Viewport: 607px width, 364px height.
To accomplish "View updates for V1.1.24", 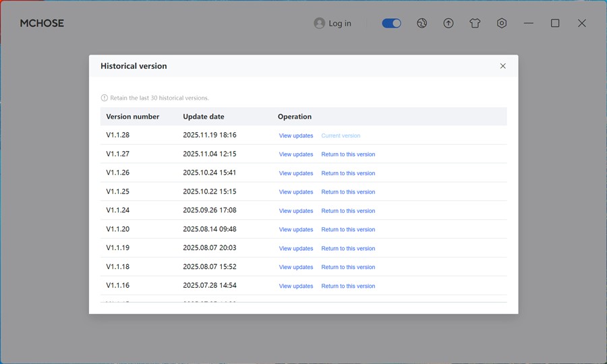I will pos(296,211).
